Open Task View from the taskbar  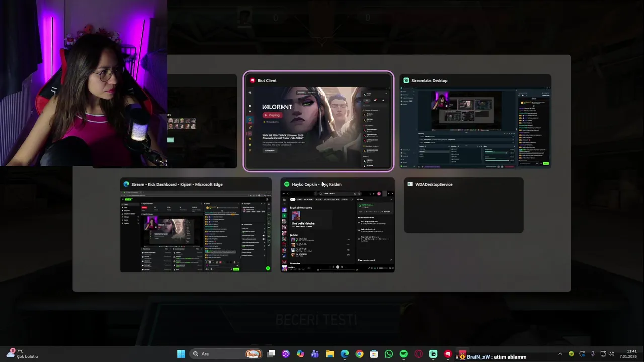pyautogui.click(x=271, y=354)
